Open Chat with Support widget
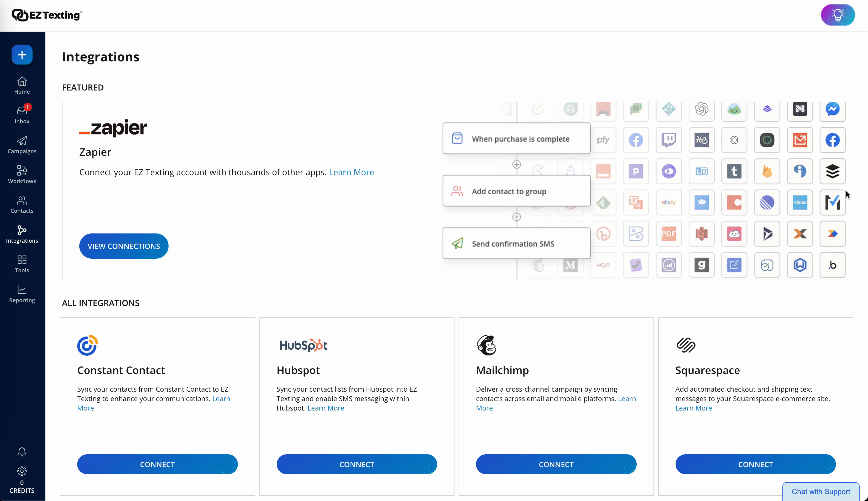The width and height of the screenshot is (868, 501). [820, 491]
